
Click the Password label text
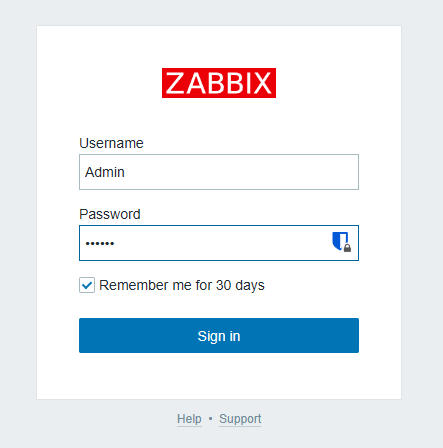[110, 214]
